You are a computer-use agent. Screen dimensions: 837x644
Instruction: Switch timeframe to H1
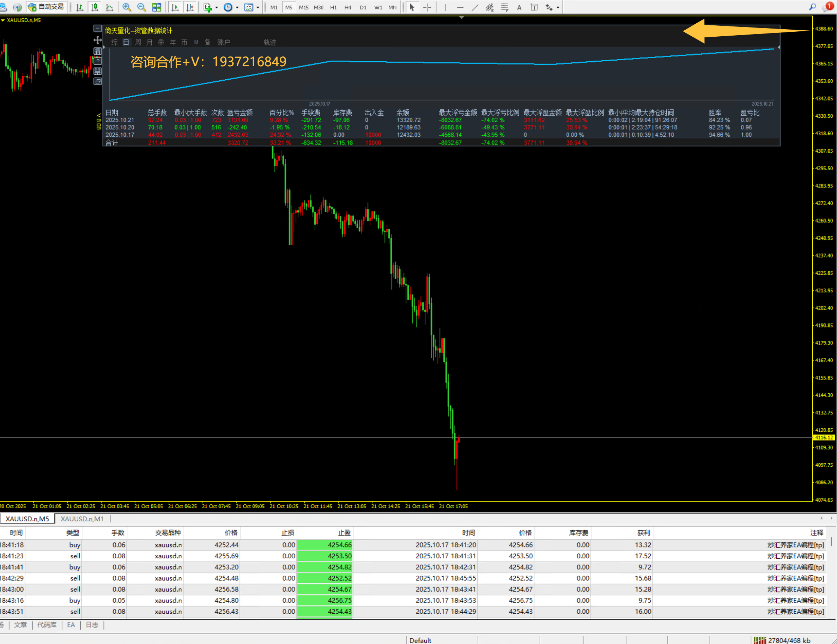click(333, 7)
